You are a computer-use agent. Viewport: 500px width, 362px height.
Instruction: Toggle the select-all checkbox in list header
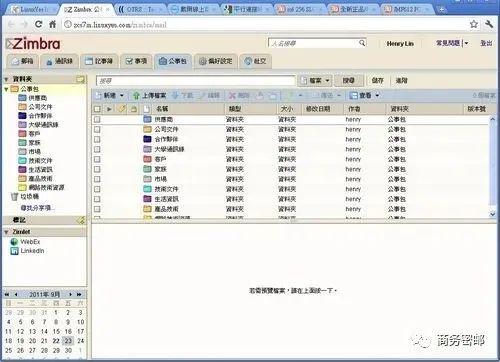pos(97,109)
